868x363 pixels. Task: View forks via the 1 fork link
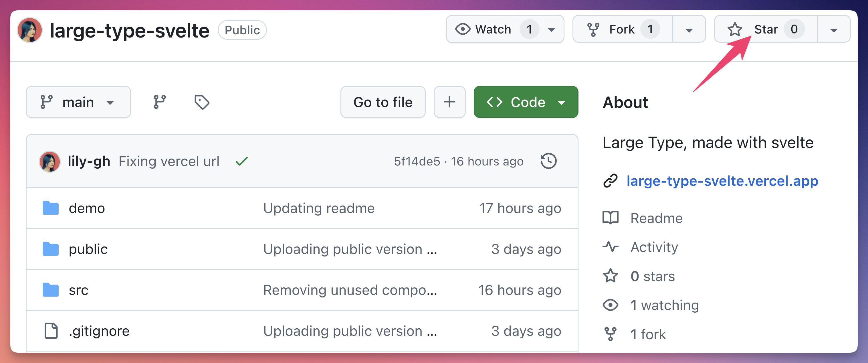(648, 334)
